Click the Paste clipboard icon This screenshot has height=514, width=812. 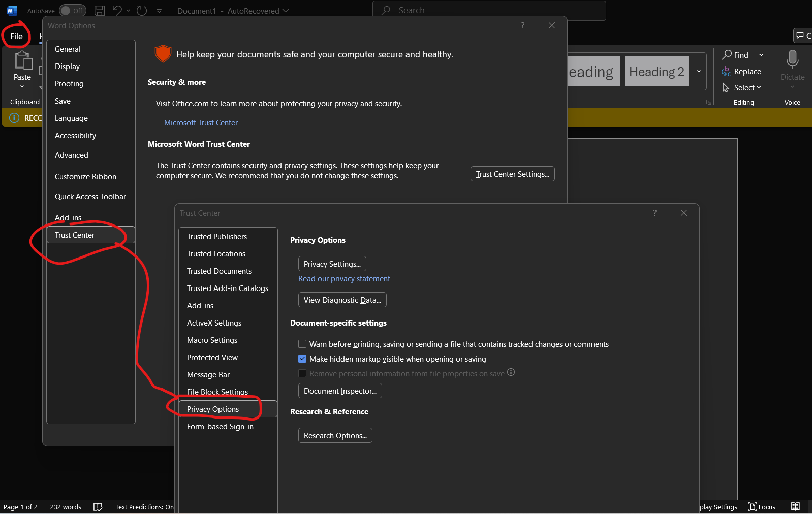tap(22, 60)
